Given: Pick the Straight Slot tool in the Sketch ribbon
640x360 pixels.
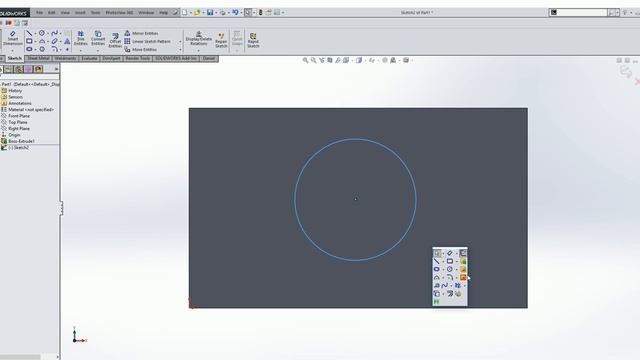Looking at the screenshot, I should pyautogui.click(x=29, y=49).
